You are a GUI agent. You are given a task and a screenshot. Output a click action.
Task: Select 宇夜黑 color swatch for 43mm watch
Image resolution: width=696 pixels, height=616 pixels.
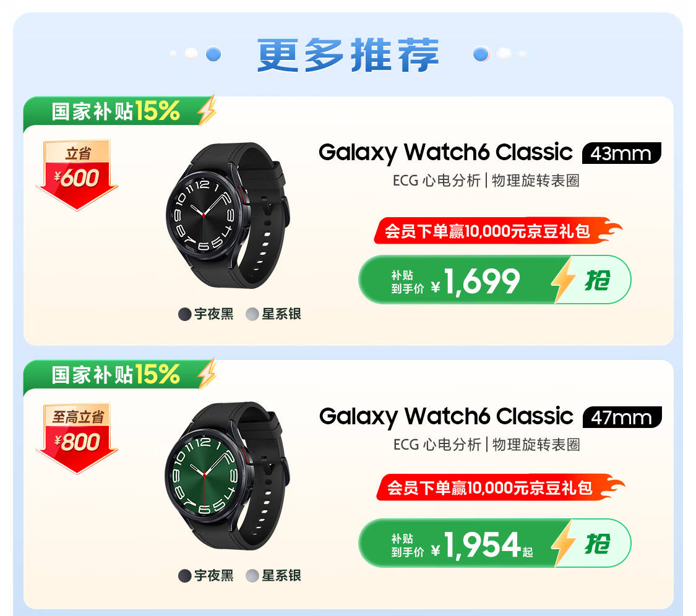tap(206, 314)
